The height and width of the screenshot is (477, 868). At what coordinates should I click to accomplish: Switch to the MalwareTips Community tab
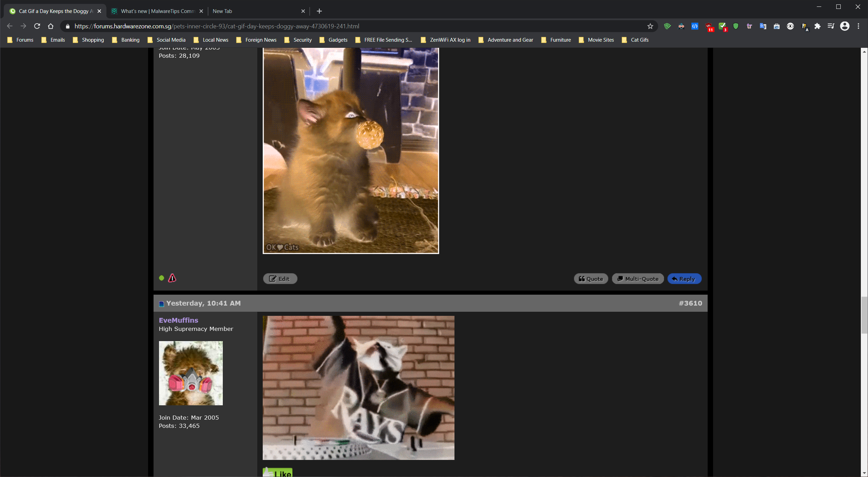pos(157,11)
